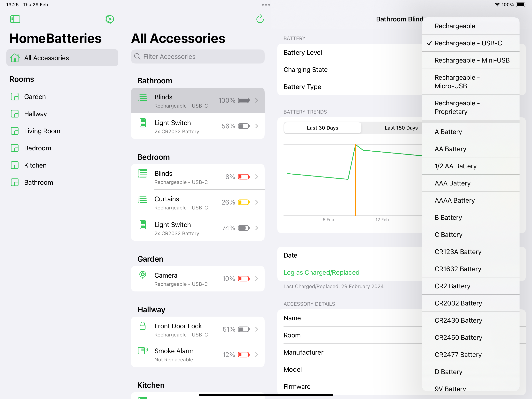Choose AAA Battery option
This screenshot has width=532, height=399.
[x=471, y=183]
